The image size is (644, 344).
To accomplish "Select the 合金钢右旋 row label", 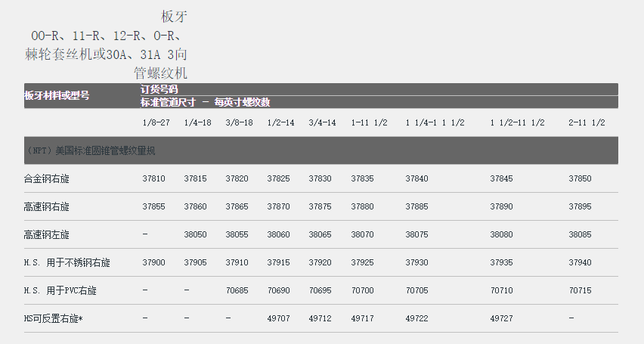I will 51,178.
